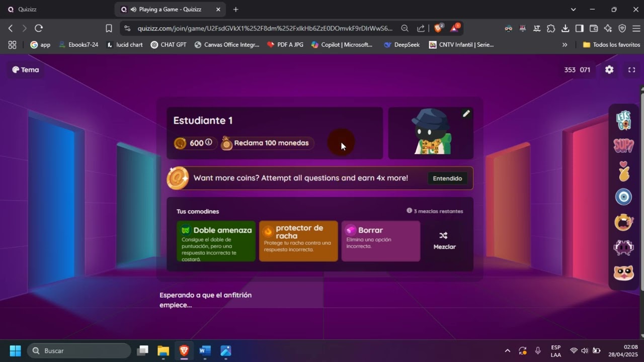Open CHAT GPT bookmark

[169, 45]
